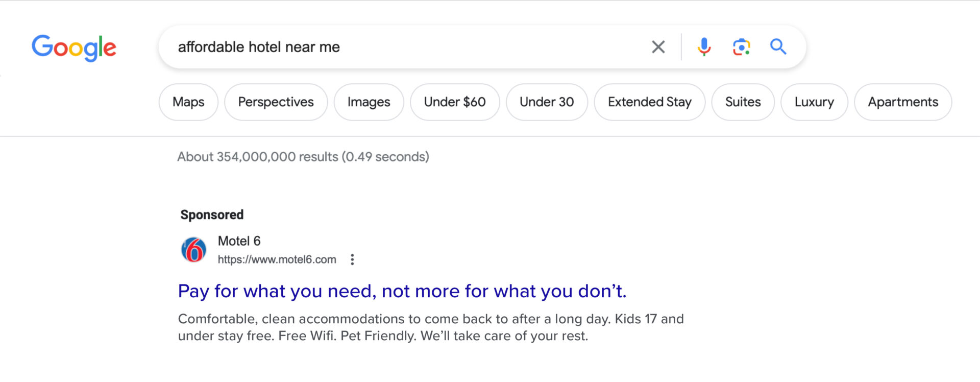This screenshot has height=382, width=980.
Task: Open the Images filter
Action: (x=369, y=102)
